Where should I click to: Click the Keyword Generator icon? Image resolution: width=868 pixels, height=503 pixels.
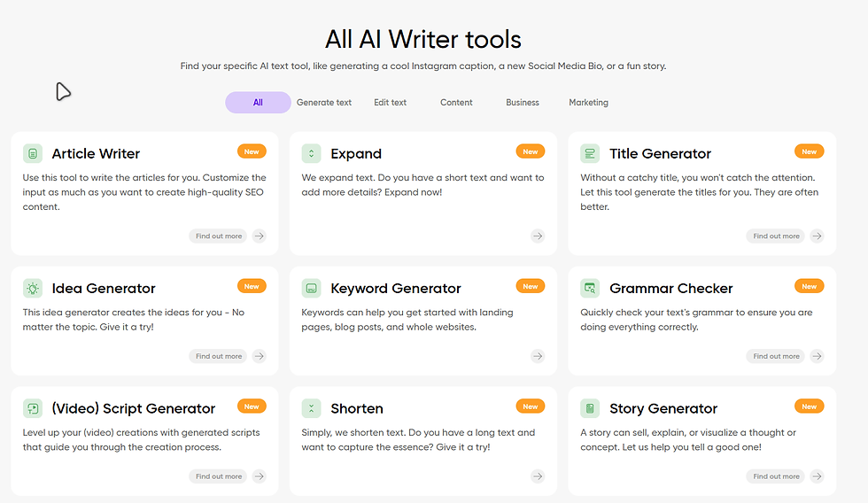[311, 289]
